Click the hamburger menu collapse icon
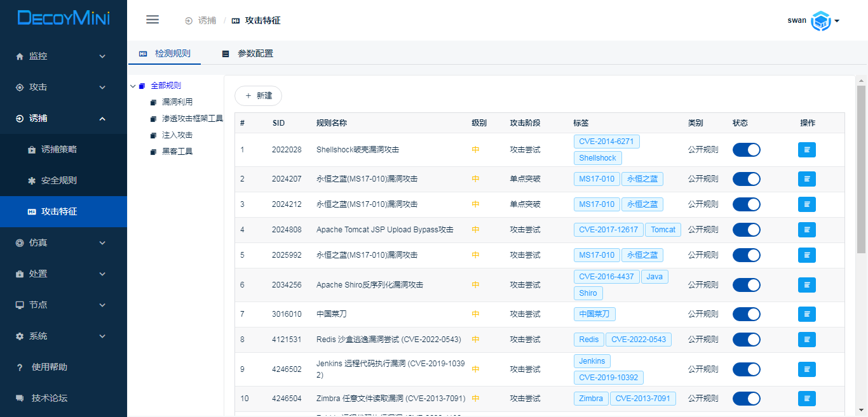 point(153,20)
